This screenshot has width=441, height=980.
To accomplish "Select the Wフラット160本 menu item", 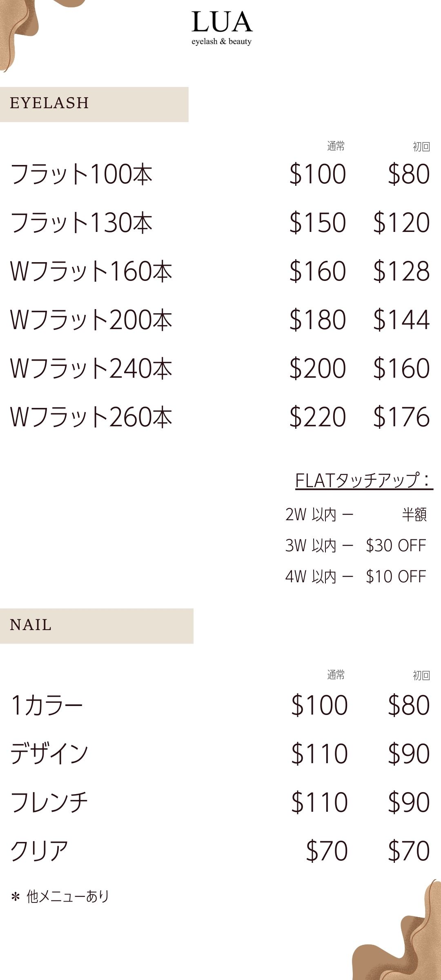I will 91,271.
